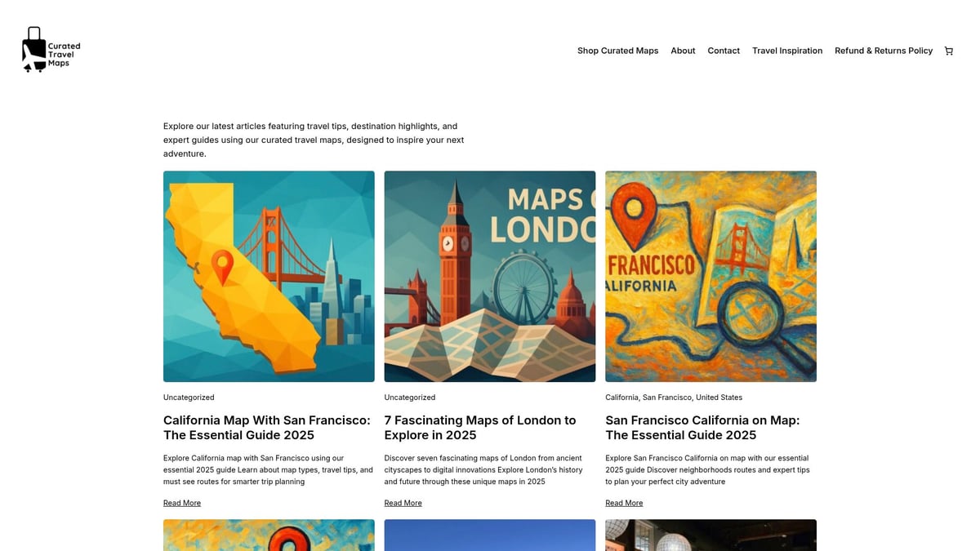Screen dimensions: 980x551
Task: Click Read More under London maps article
Action: click(x=403, y=503)
